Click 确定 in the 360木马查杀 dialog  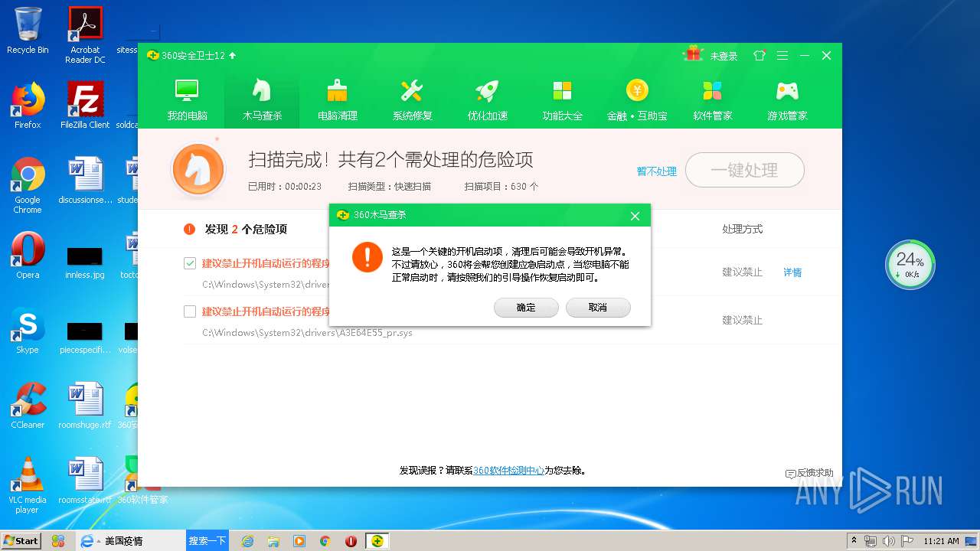tap(526, 307)
